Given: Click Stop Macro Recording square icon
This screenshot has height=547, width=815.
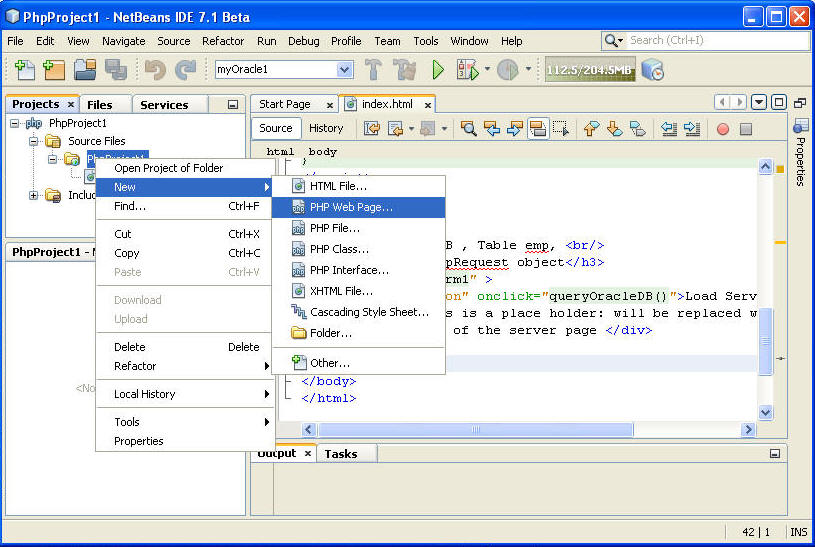Looking at the screenshot, I should coord(746,128).
